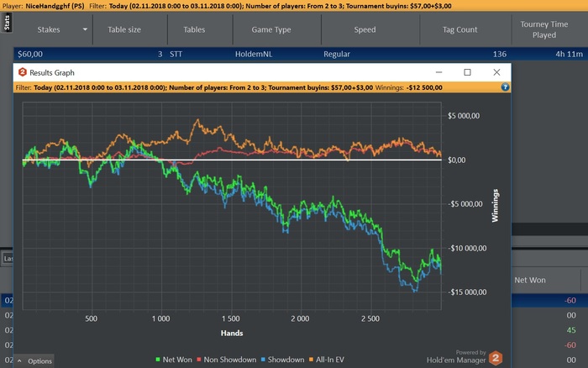
Task: Click the Winnings axis title
Action: pos(495,206)
